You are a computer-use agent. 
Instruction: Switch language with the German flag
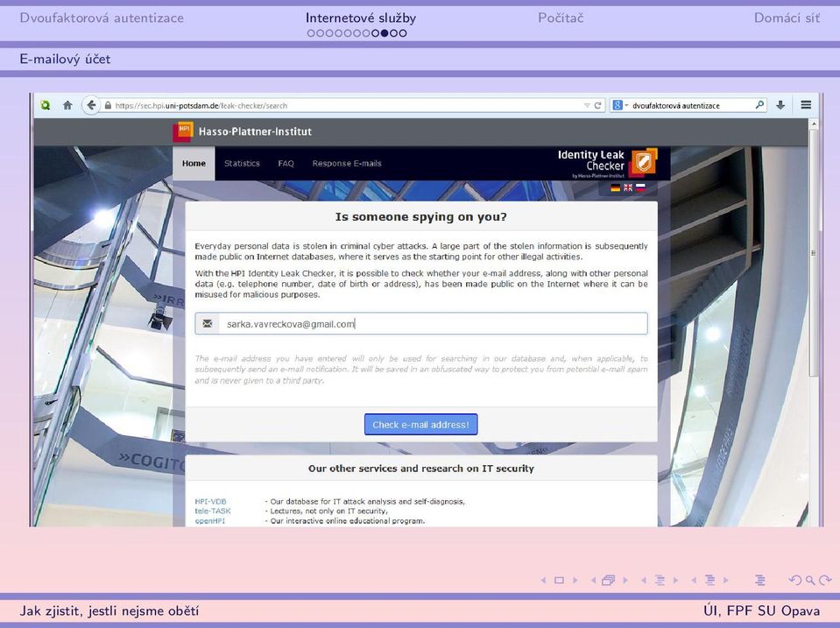(616, 187)
